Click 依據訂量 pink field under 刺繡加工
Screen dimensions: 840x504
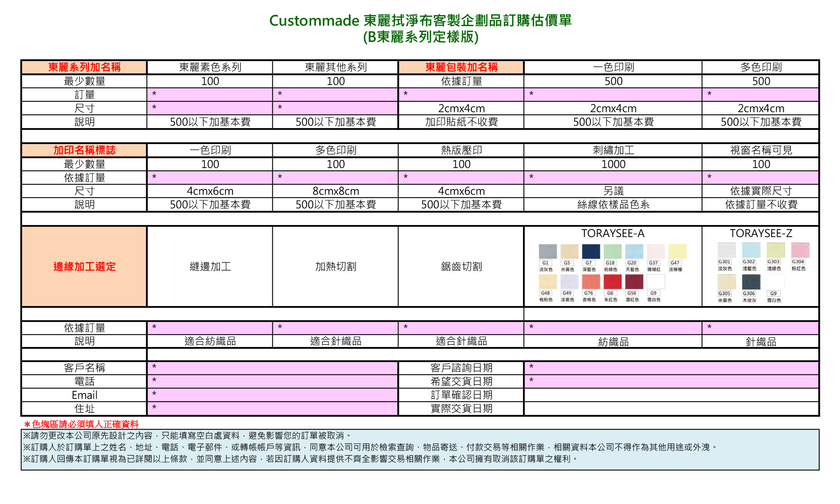[613, 178]
